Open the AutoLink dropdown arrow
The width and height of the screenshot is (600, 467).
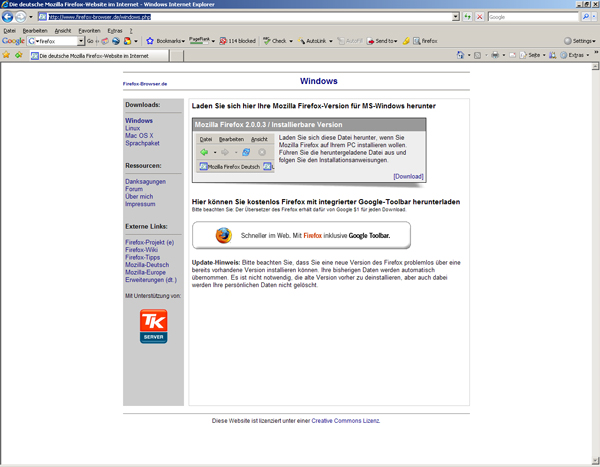pyautogui.click(x=331, y=41)
